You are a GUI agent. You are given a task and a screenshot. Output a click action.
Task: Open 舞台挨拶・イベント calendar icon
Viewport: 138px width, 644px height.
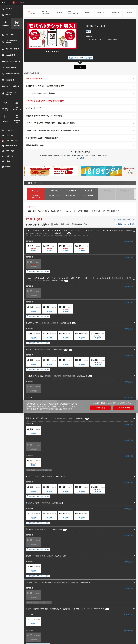tap(5, 106)
